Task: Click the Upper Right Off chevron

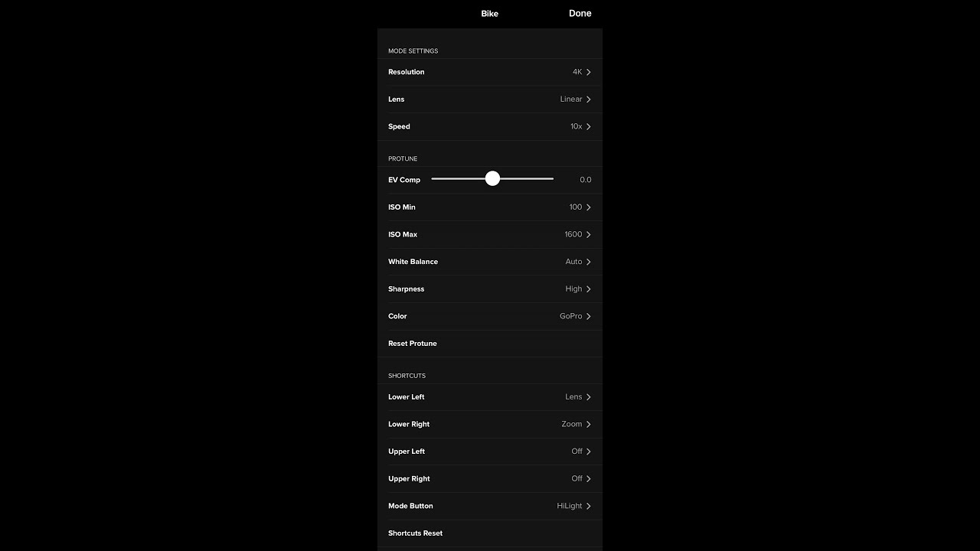Action: click(588, 479)
